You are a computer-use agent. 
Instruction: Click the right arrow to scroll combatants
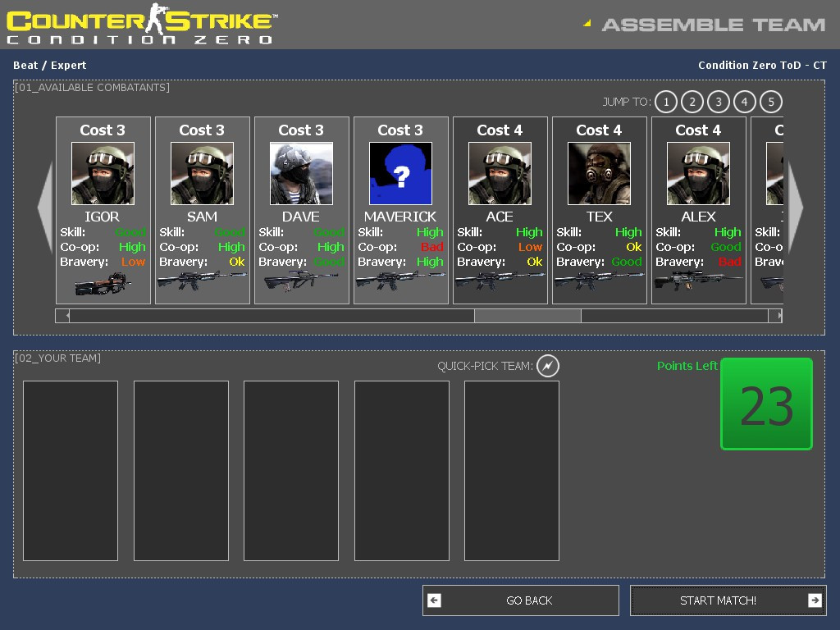(x=796, y=208)
